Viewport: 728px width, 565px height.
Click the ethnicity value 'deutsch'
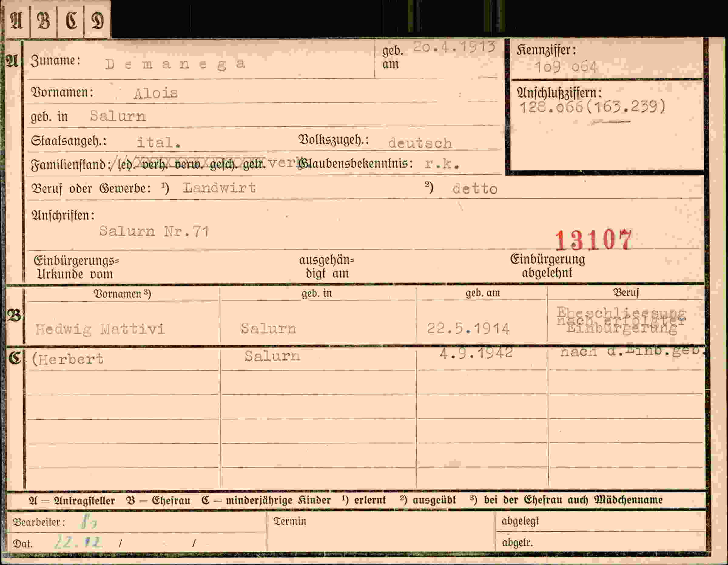click(420, 143)
